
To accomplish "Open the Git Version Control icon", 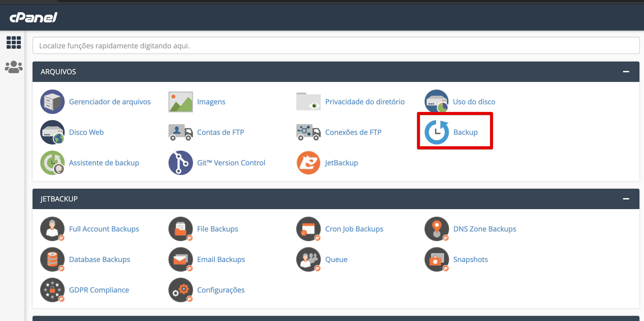I will point(180,163).
